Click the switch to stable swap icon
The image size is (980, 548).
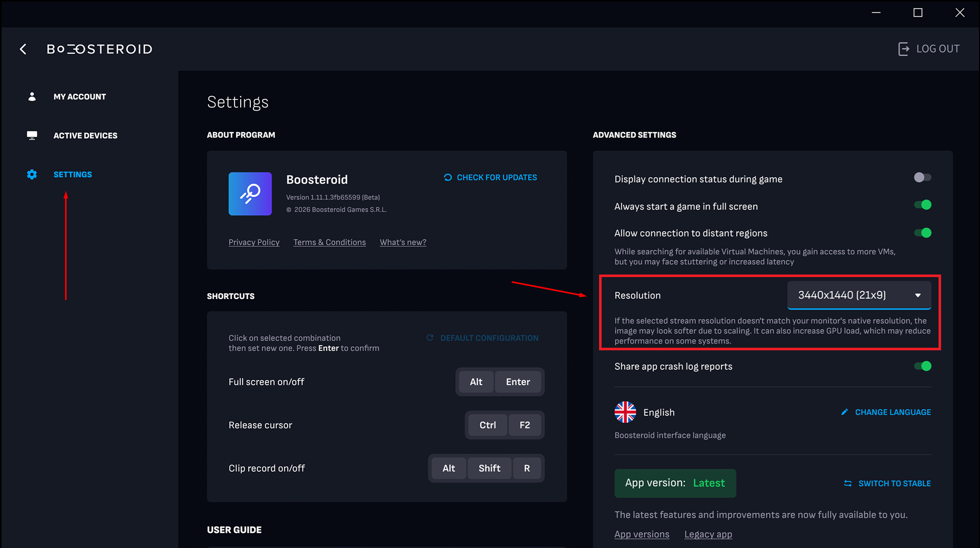point(848,483)
